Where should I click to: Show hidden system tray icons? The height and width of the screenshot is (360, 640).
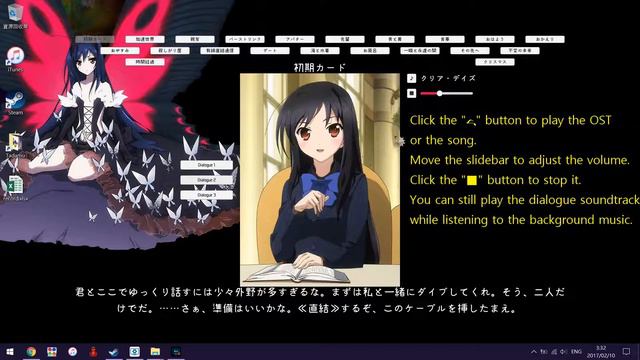coord(533,351)
